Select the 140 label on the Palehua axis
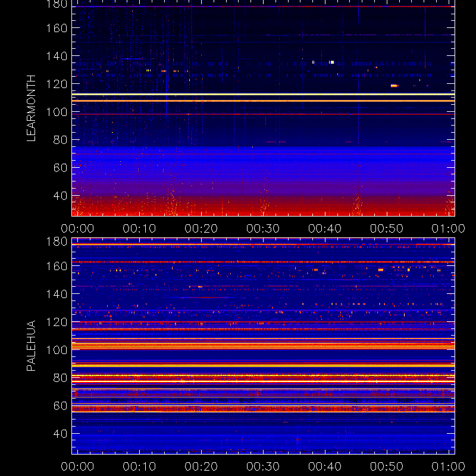Viewport: 476px width, 476px height. 57,294
